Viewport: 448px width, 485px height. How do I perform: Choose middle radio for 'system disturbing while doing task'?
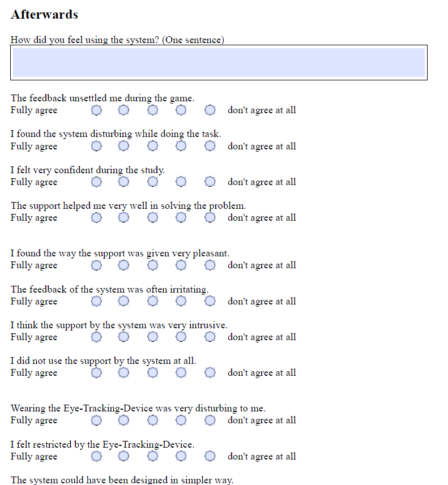(x=152, y=146)
